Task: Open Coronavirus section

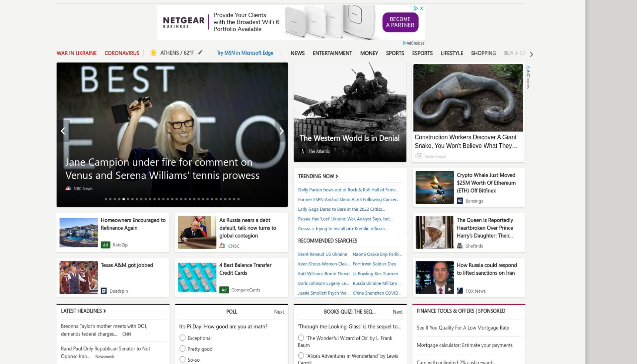Action: (122, 53)
